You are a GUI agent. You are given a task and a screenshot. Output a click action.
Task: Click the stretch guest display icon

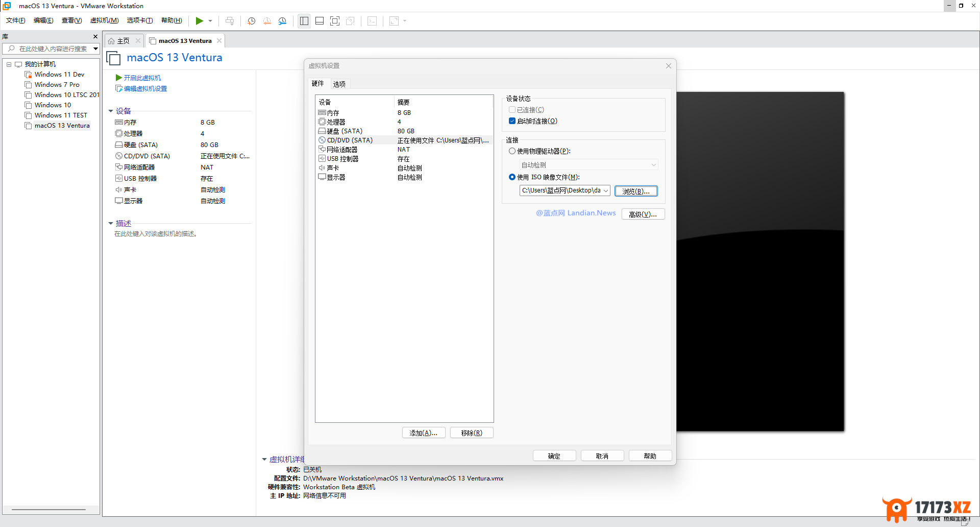394,21
